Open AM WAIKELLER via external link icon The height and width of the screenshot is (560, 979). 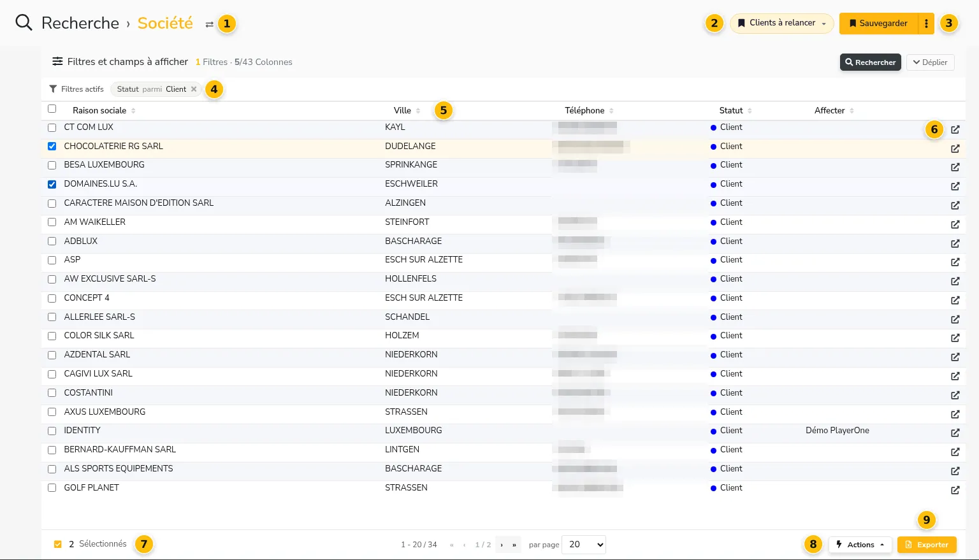(955, 224)
